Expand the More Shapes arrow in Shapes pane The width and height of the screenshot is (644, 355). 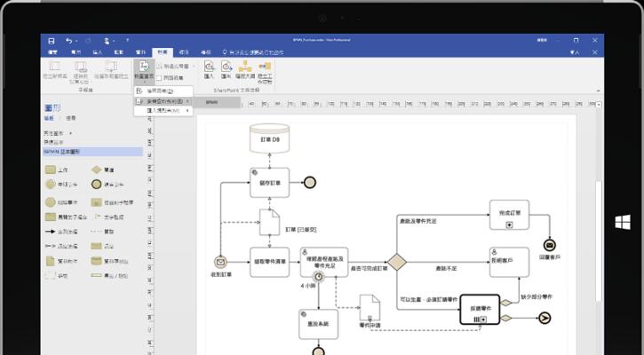[x=71, y=133]
